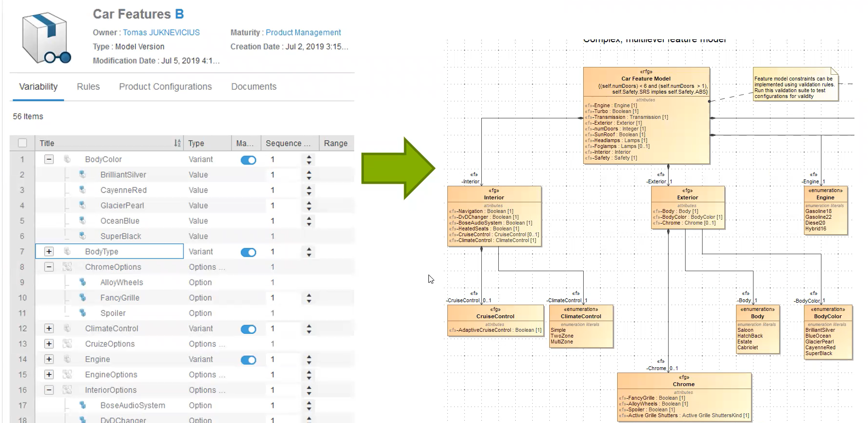Open the Product Configurations tab
868x423 pixels.
coord(165,87)
